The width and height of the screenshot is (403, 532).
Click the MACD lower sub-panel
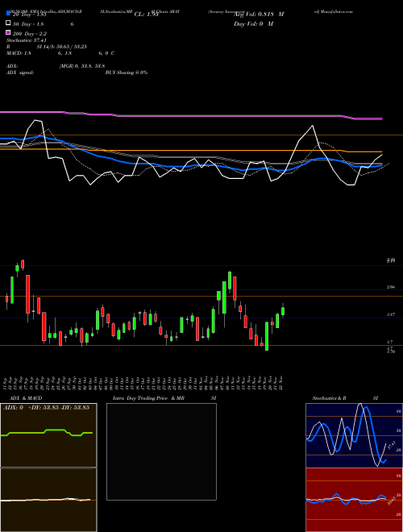(48, 500)
